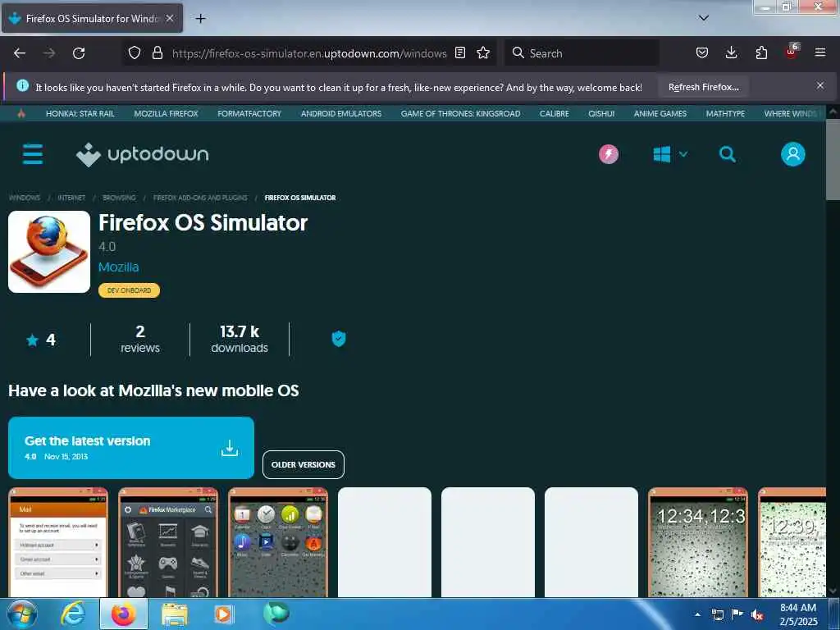Screen dimensions: 840x630
Task: Open the media player taskbar icon
Action: (223, 614)
